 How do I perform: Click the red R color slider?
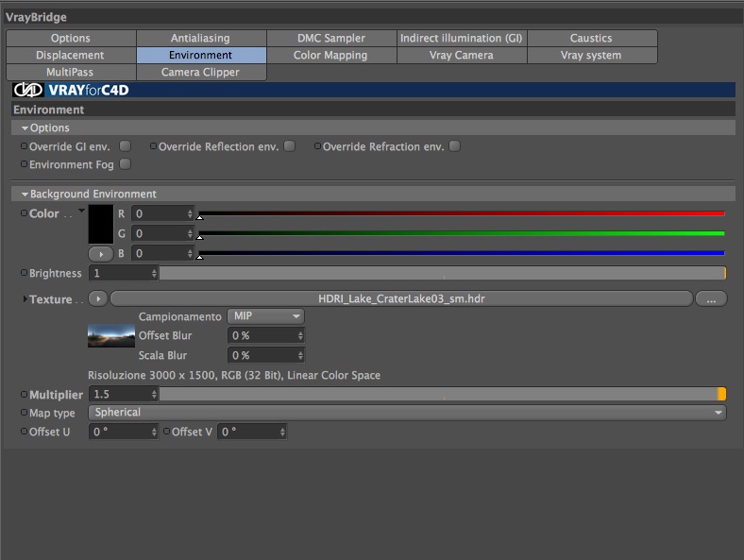[x=461, y=214]
